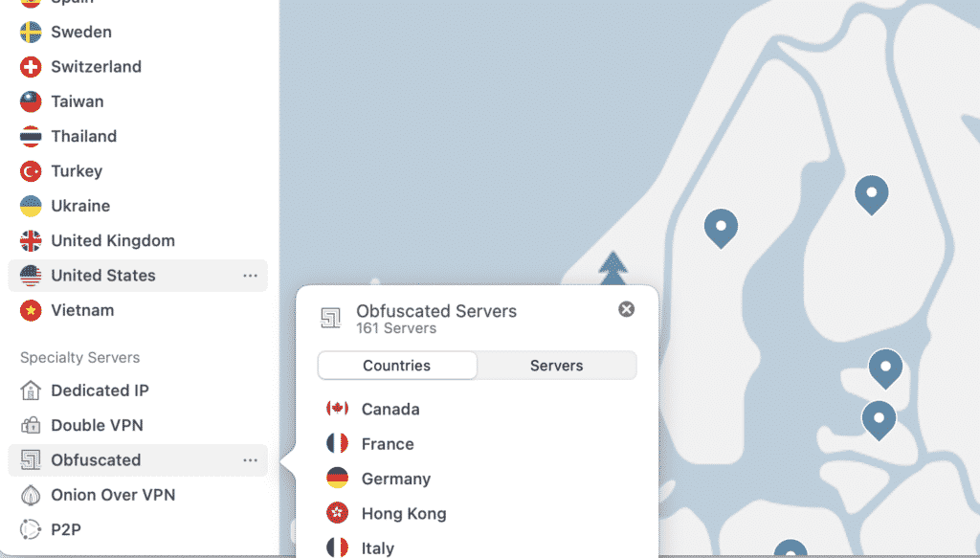Click the Sweden flag icon
Viewport: 980px width, 558px height.
30,32
